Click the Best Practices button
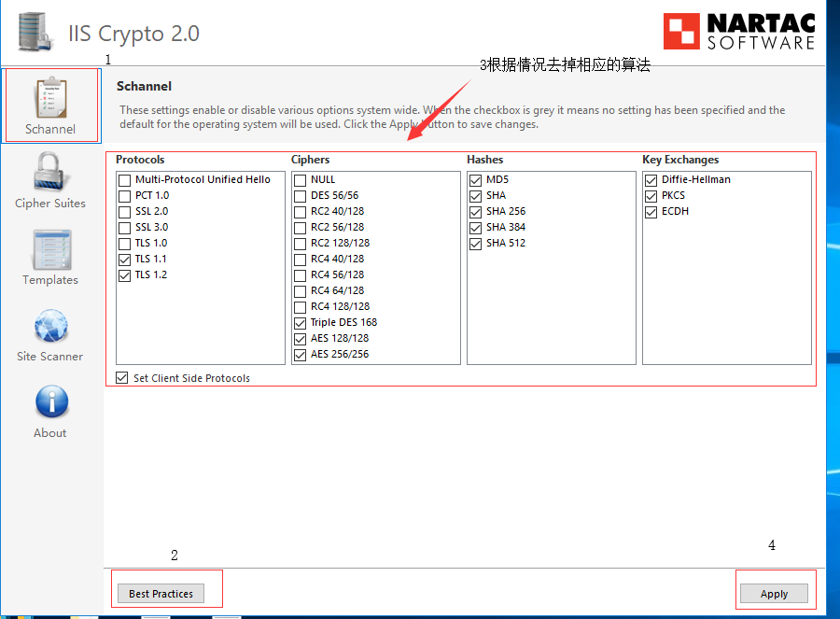The image size is (840, 619). coord(161,593)
